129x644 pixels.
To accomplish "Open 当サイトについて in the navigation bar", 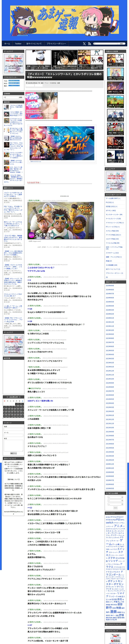I will click(34, 43).
